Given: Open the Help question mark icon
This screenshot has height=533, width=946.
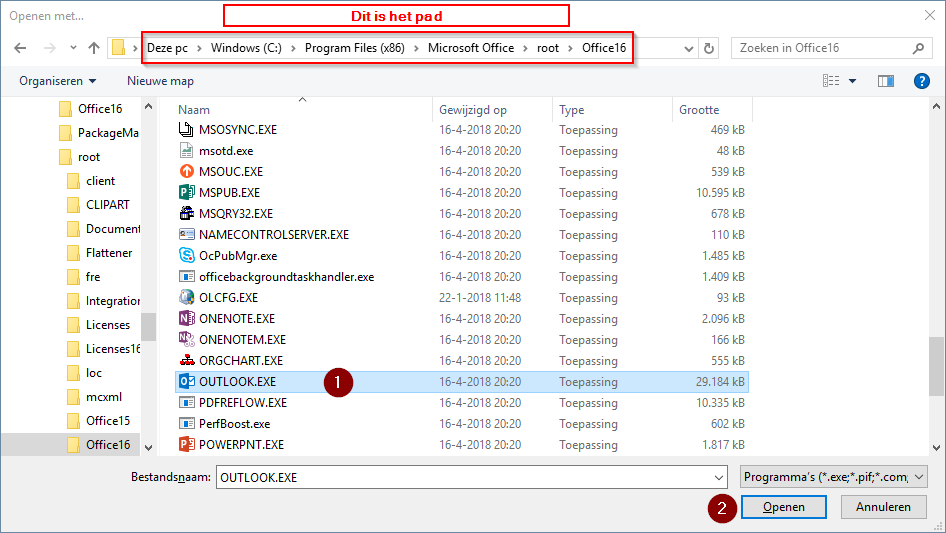Looking at the screenshot, I should pos(922,81).
